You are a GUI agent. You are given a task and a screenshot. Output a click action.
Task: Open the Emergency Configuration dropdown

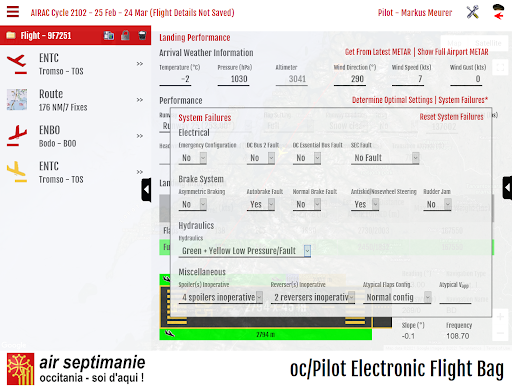pos(193,158)
